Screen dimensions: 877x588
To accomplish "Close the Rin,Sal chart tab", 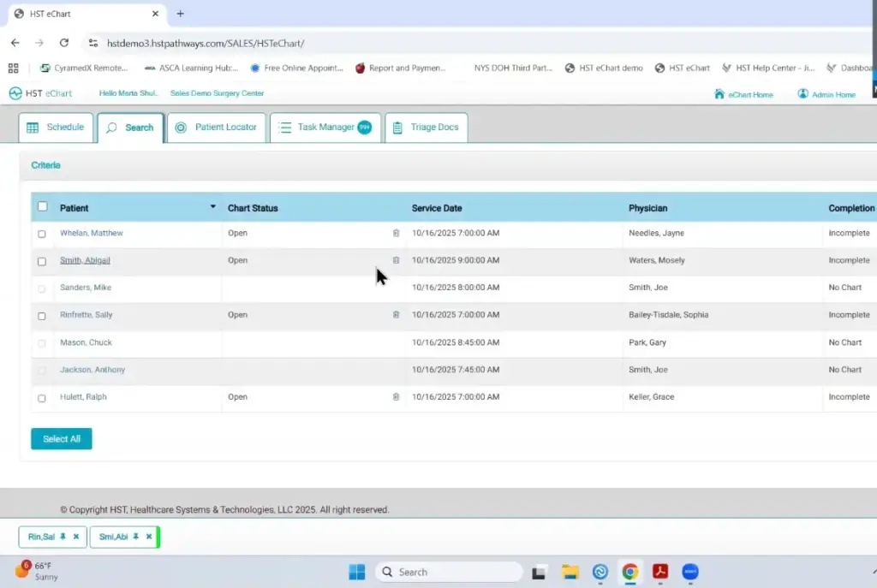I will coord(76,537).
